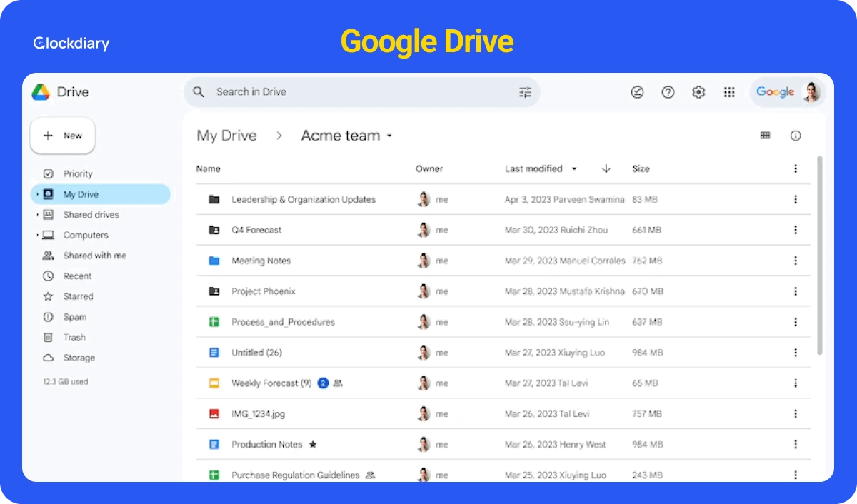Select the Project Phoenix folder name

264,291
